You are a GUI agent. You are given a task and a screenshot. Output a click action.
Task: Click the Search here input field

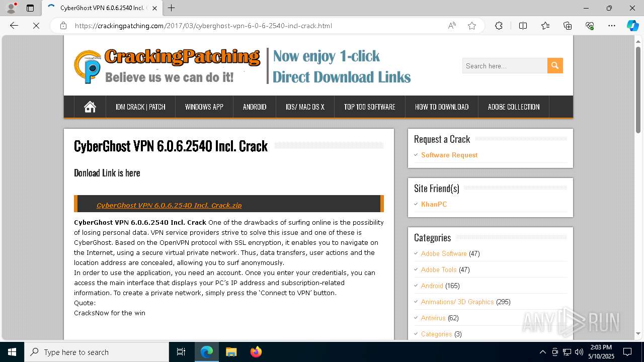click(505, 66)
